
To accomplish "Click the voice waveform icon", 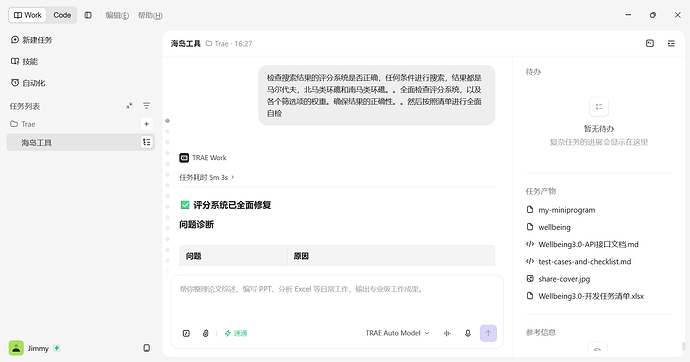I will pos(447,333).
